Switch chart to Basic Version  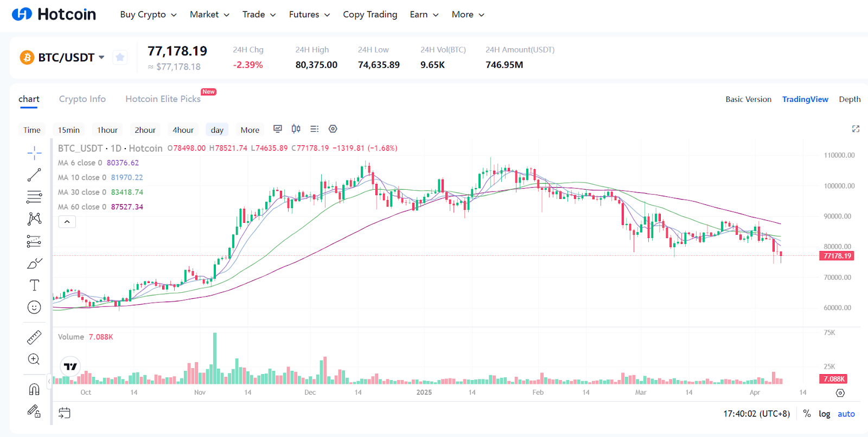click(x=748, y=99)
